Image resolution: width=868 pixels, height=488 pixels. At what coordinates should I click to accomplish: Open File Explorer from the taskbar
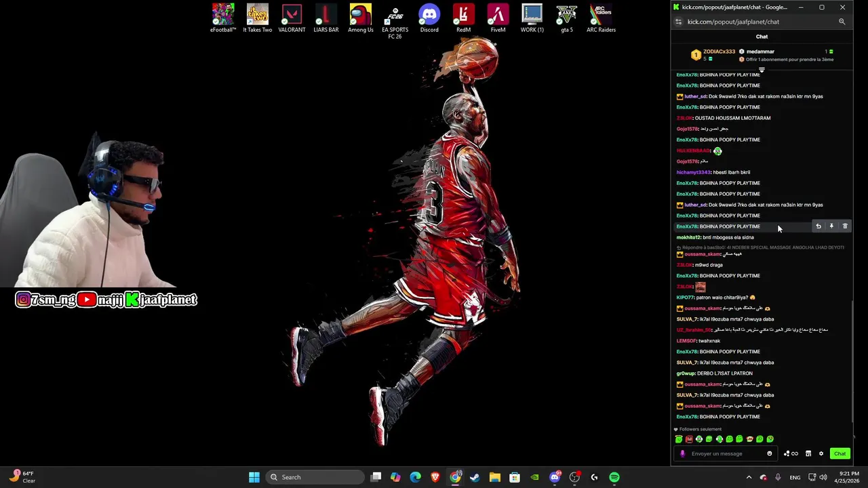(x=494, y=477)
